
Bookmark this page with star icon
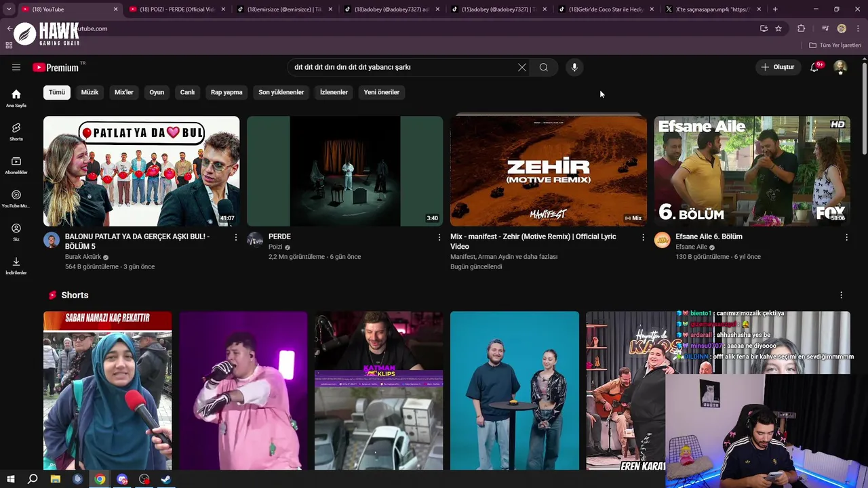(x=778, y=28)
